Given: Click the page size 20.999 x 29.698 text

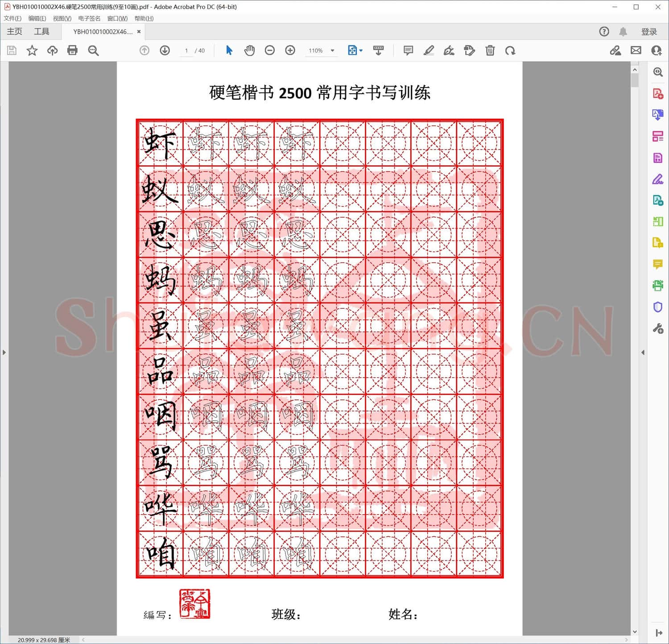Looking at the screenshot, I should 44,640.
